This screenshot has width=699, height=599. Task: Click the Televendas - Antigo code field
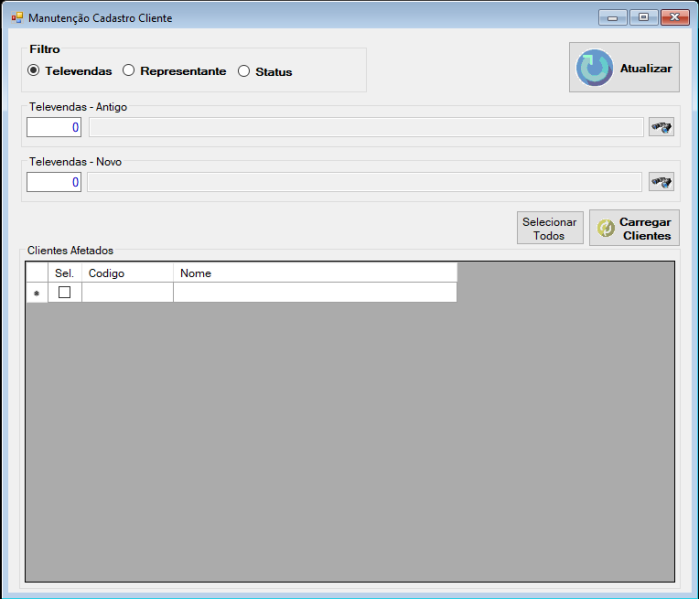pyautogui.click(x=54, y=127)
